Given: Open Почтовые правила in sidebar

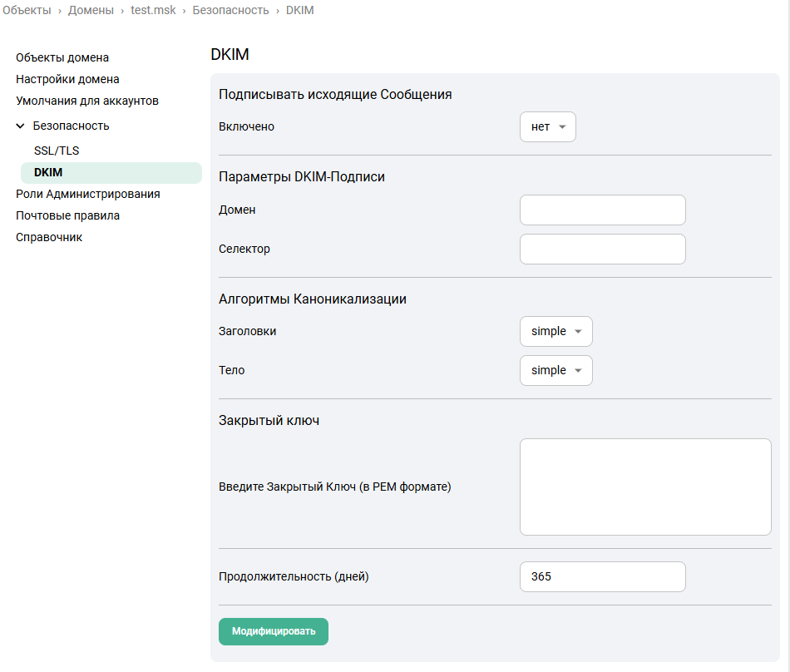Looking at the screenshot, I should click(x=67, y=215).
